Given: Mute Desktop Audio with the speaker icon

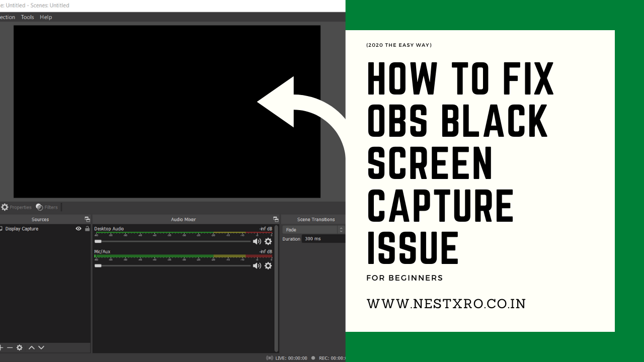Looking at the screenshot, I should tap(257, 241).
